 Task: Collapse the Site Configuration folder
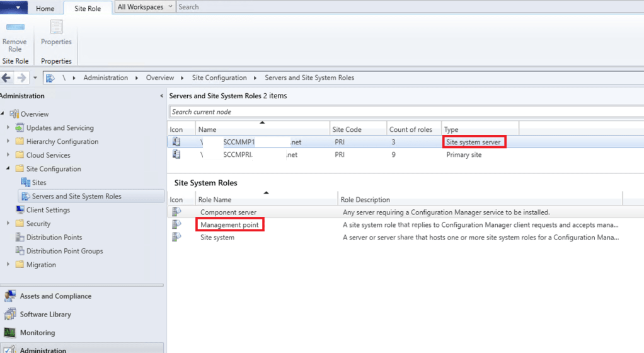[x=8, y=169]
